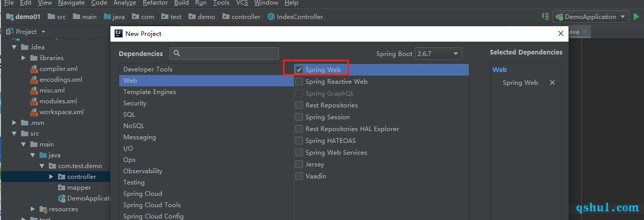This screenshot has height=220, width=644.
Task: Click the workspace.xml file icon
Action: coord(34,112)
